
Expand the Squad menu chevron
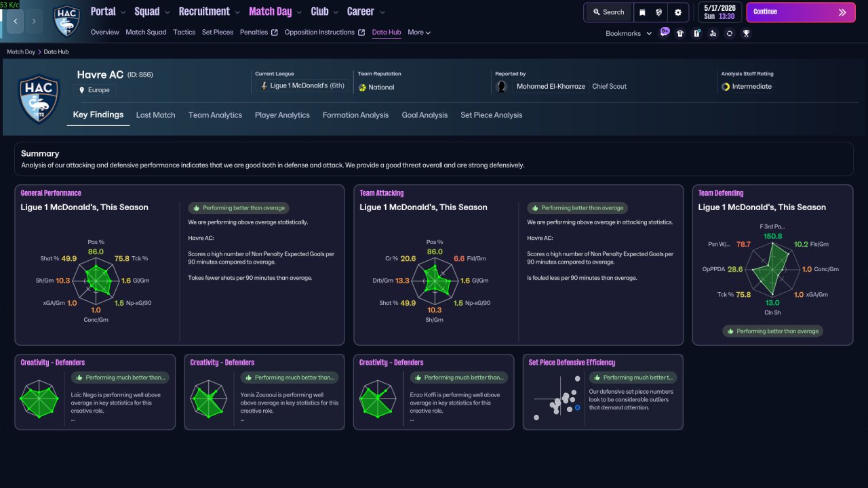tap(167, 12)
